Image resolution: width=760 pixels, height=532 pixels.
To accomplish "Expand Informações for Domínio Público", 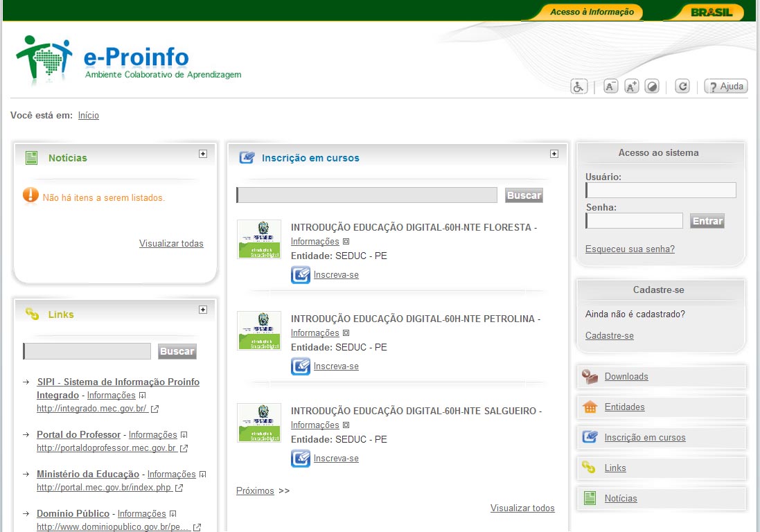I will (x=147, y=513).
